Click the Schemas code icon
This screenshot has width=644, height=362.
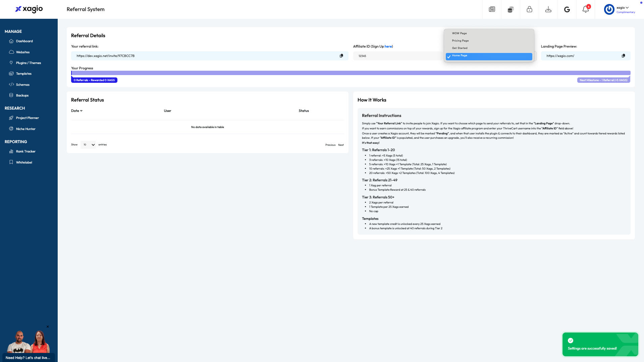point(11,84)
